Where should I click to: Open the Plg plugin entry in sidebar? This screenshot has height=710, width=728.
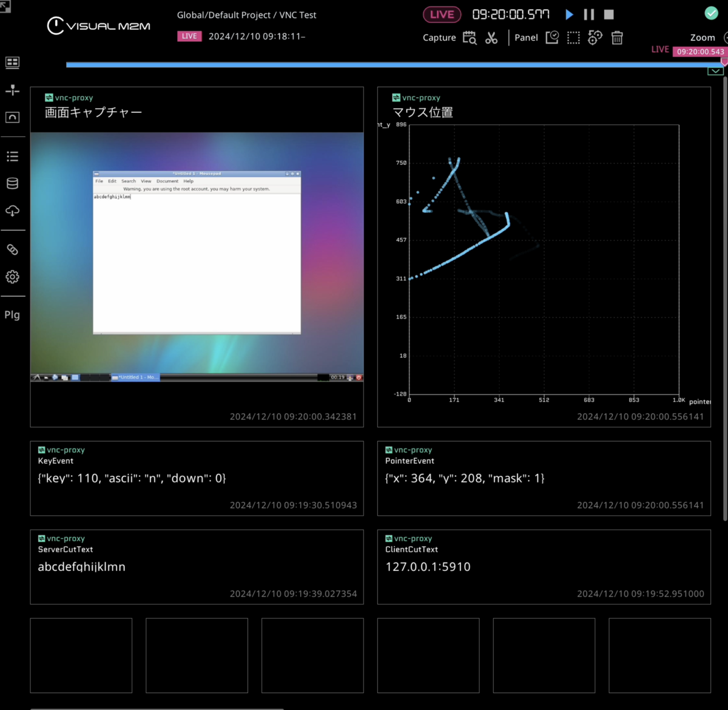click(x=12, y=314)
